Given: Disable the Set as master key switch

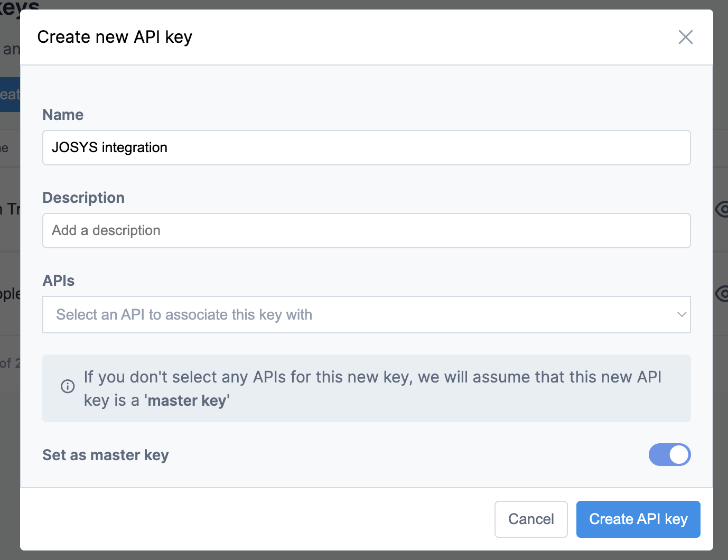Looking at the screenshot, I should coord(669,454).
